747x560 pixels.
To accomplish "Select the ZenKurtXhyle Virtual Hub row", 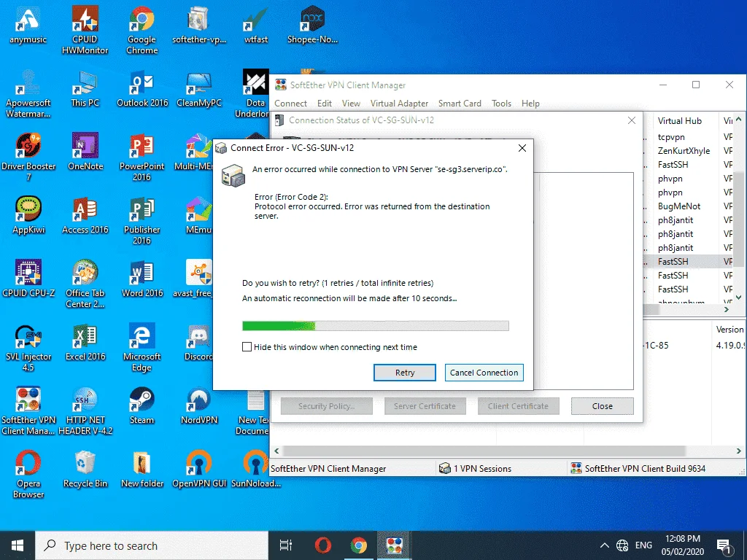I will [x=684, y=151].
